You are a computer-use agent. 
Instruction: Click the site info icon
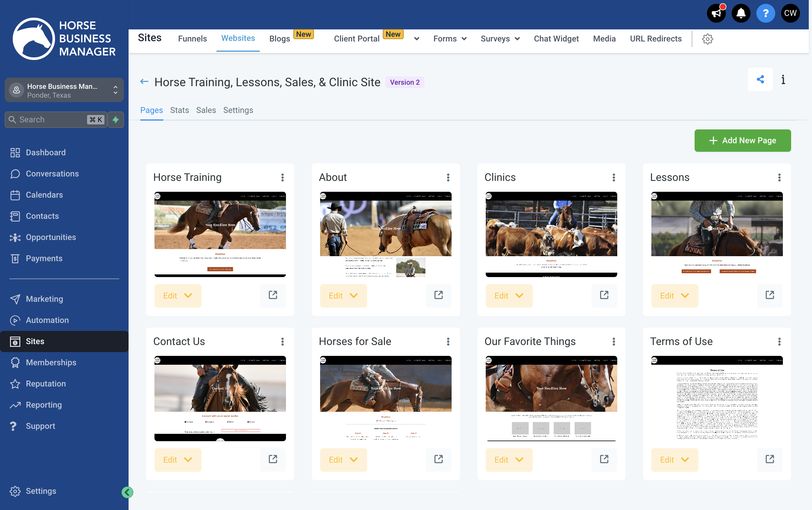[783, 79]
